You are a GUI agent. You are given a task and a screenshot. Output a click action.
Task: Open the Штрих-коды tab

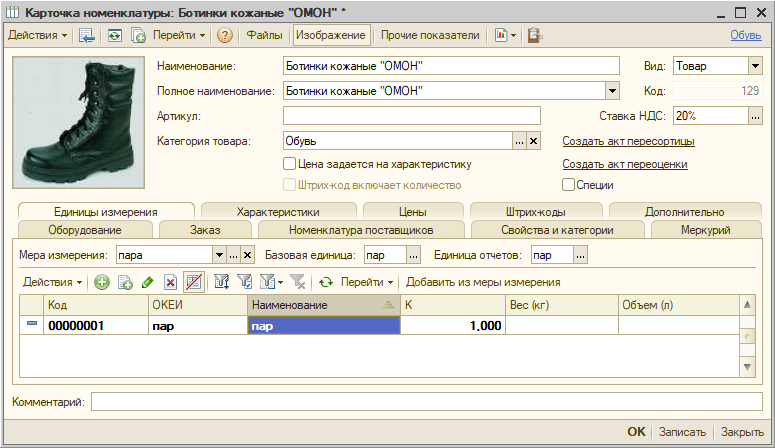pyautogui.click(x=533, y=212)
